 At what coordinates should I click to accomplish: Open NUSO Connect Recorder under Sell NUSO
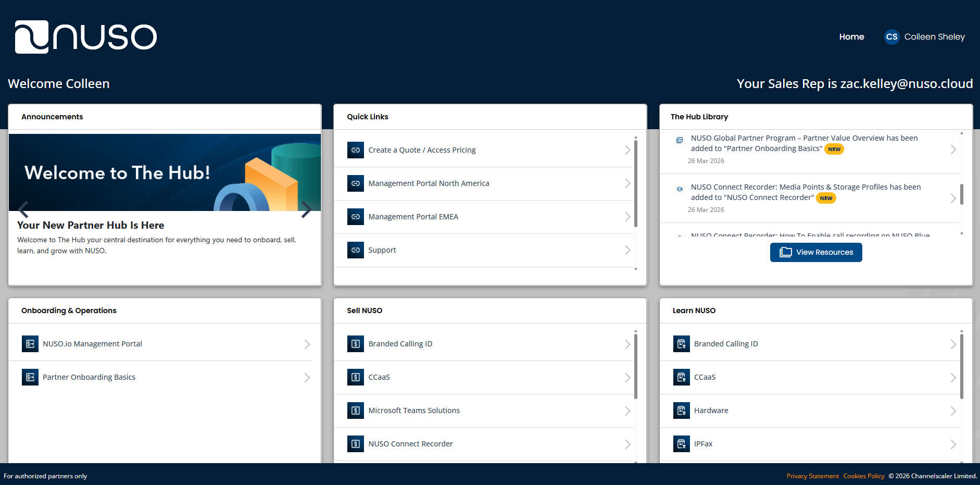click(x=410, y=444)
